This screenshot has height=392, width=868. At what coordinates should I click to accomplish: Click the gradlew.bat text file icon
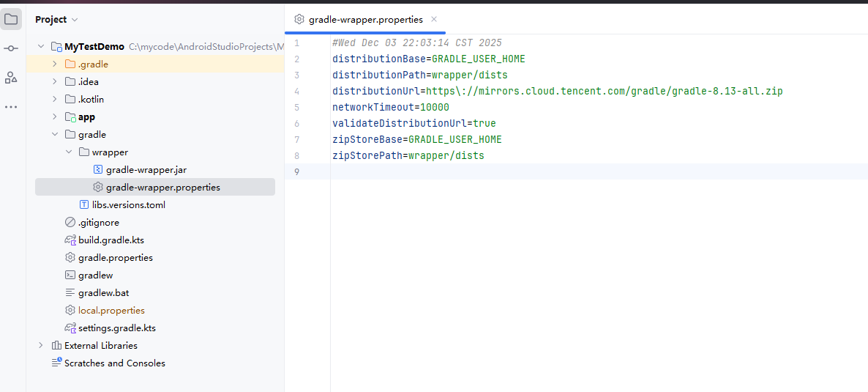click(x=70, y=293)
